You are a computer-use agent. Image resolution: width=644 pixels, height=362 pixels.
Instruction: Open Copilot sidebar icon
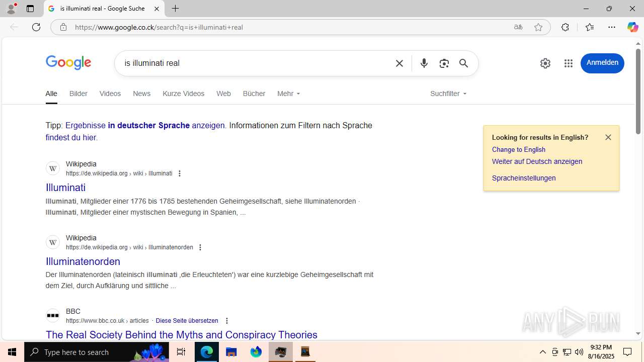coord(632,27)
